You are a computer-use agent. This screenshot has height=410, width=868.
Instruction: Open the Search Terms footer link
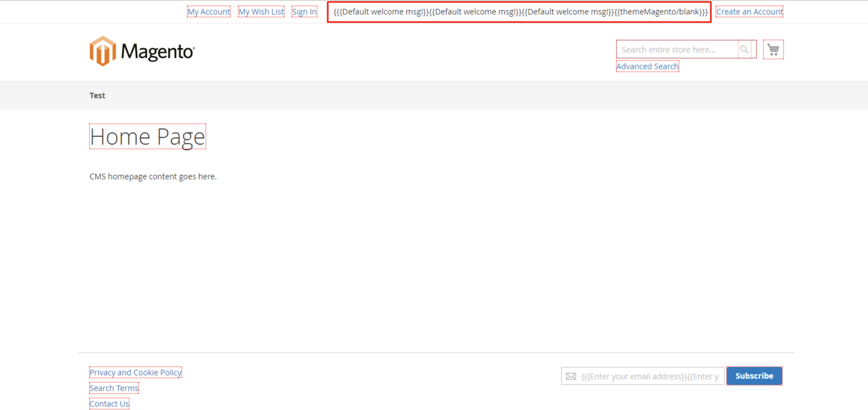114,388
